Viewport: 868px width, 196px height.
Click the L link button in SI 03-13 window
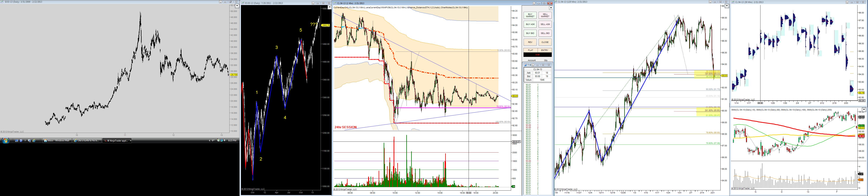220,2
